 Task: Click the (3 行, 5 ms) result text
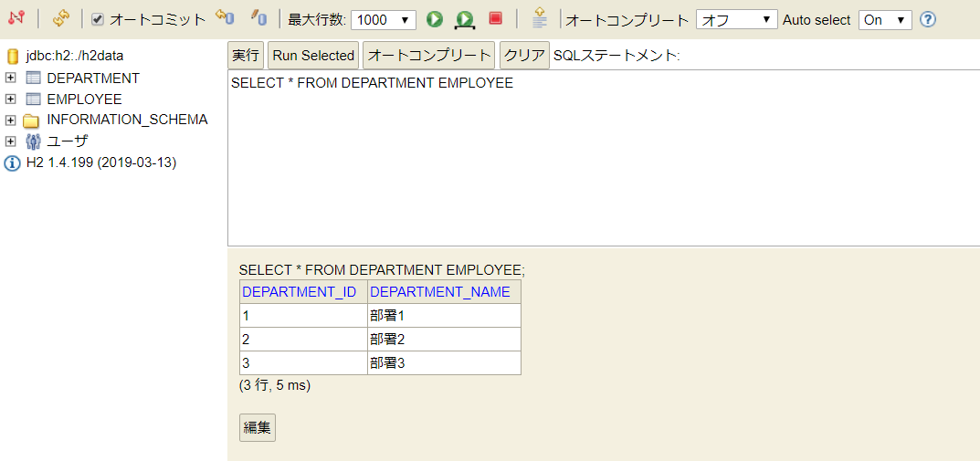(x=275, y=385)
